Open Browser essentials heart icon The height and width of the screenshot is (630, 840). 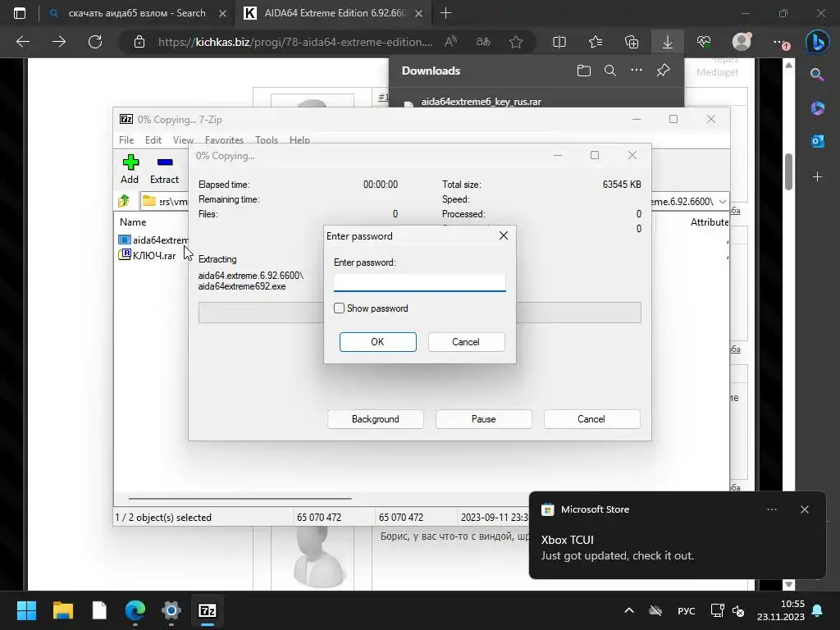704,42
